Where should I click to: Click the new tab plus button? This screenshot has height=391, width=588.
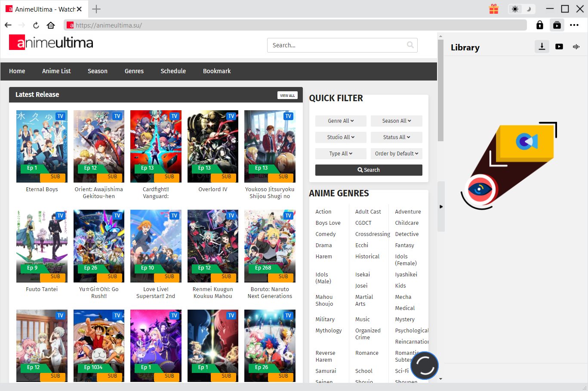(96, 9)
